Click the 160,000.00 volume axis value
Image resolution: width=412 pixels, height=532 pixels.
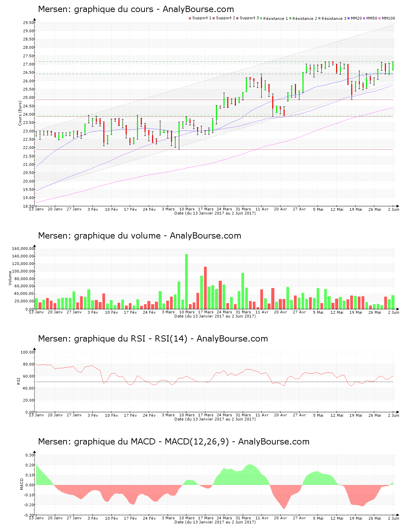[23, 248]
